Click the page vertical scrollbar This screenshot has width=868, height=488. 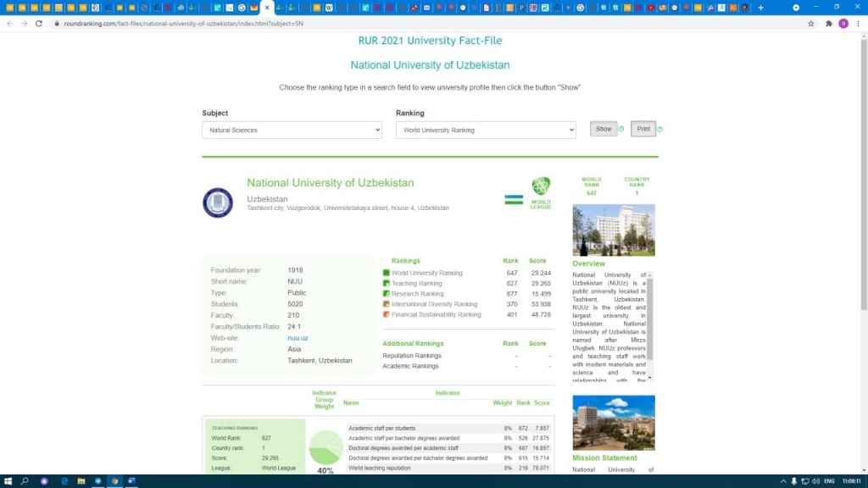(x=864, y=175)
